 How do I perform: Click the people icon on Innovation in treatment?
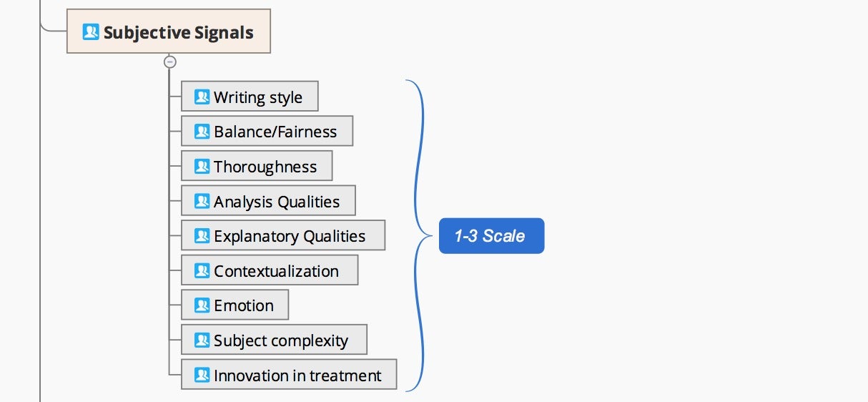pos(202,375)
